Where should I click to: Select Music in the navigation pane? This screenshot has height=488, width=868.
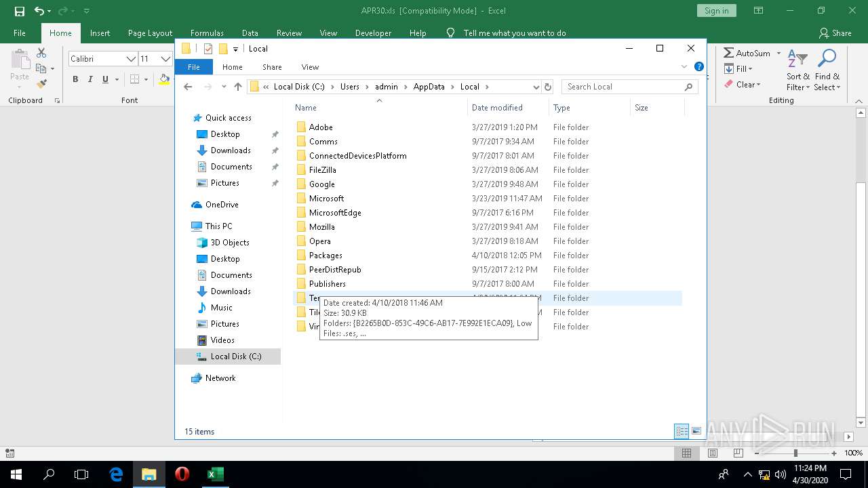point(221,308)
